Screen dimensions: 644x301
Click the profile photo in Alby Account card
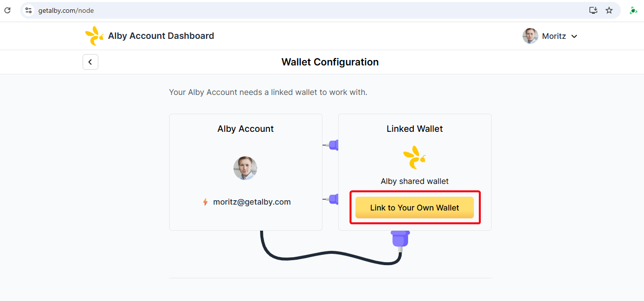tap(245, 168)
